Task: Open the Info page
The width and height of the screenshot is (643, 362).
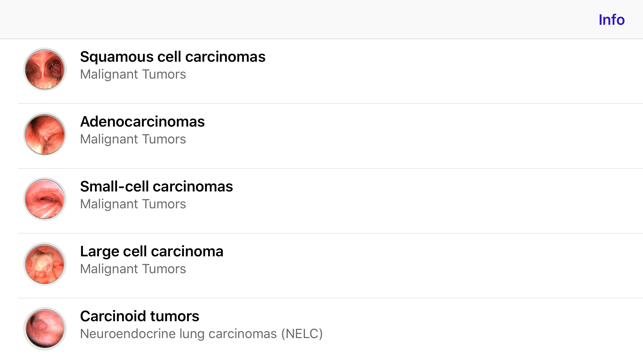Action: click(x=611, y=20)
